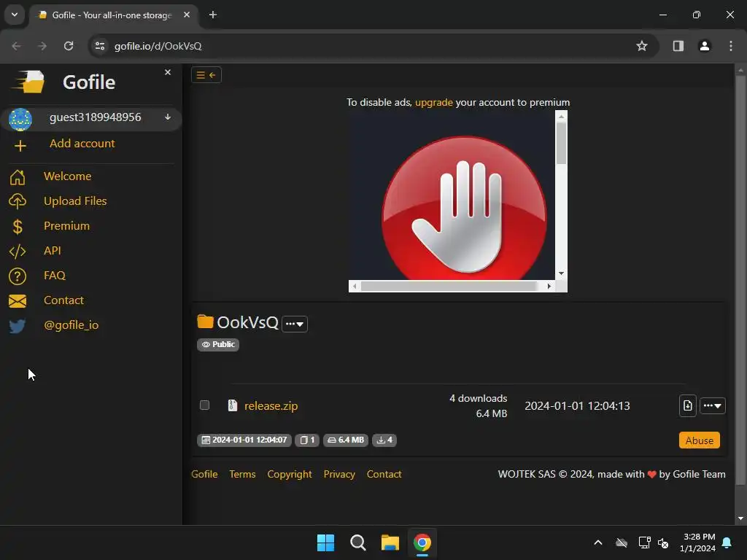Open the Contact footer link
747x560 pixels.
pos(384,474)
